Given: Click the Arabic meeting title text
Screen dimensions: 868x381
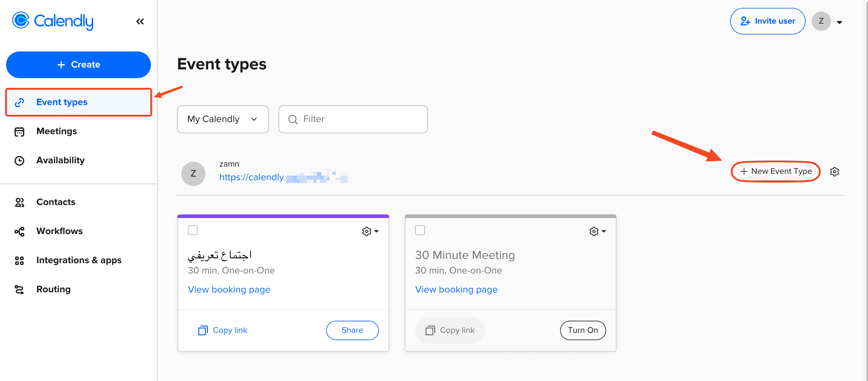Looking at the screenshot, I should (x=220, y=255).
